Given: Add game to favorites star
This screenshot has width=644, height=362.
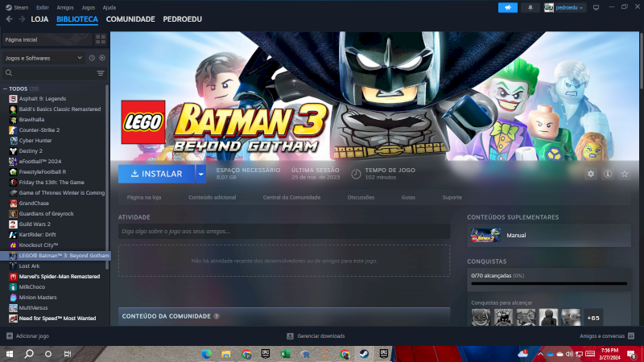Looking at the screenshot, I should [625, 174].
